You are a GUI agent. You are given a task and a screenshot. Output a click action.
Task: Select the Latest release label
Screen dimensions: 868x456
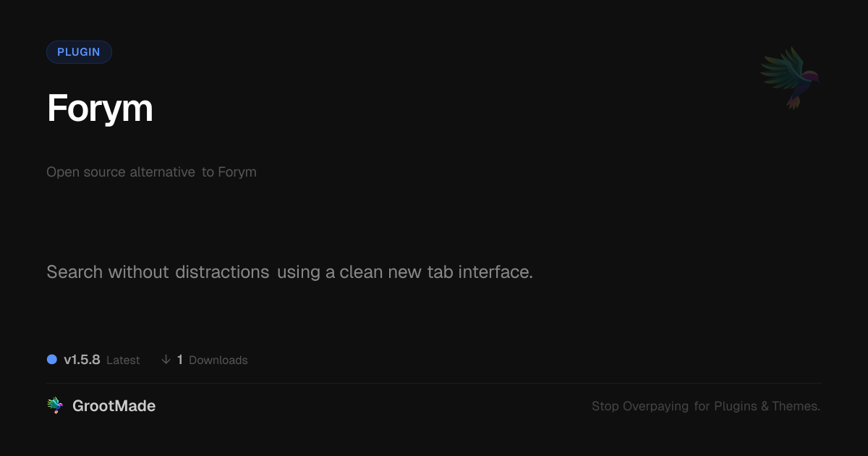click(x=123, y=360)
